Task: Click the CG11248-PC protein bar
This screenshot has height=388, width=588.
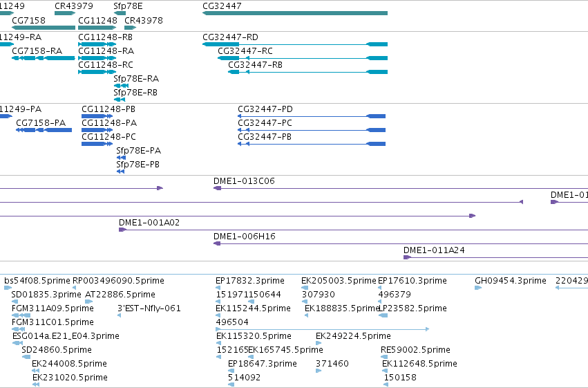Action: (97, 144)
